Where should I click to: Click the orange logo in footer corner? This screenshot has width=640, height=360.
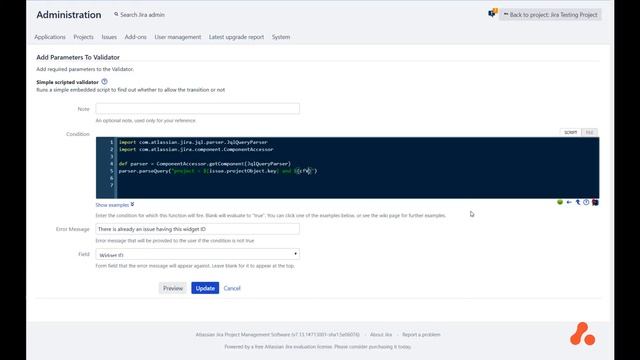click(x=582, y=334)
